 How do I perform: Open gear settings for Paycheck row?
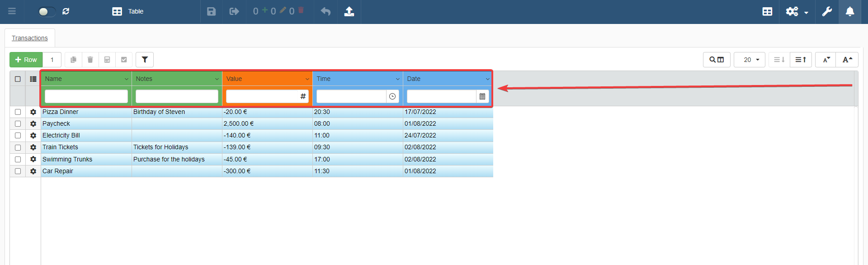pos(33,123)
